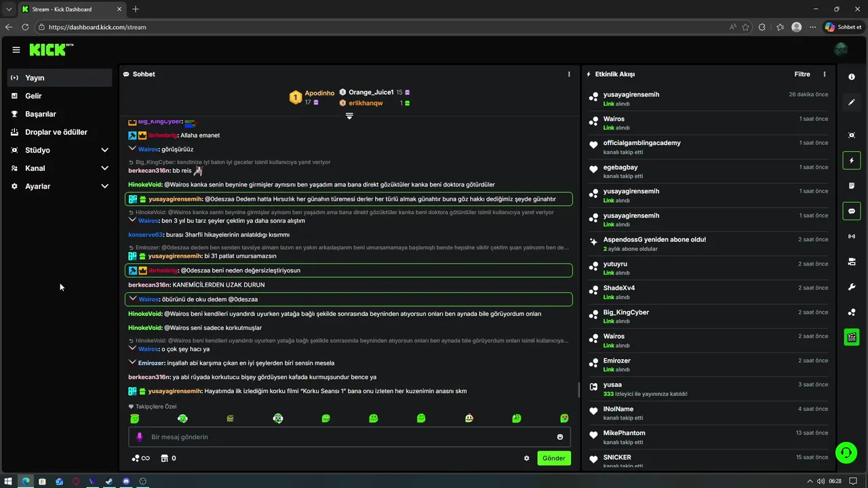
Task: Click the screen capture icon in the right sidebar
Action: coord(852,135)
